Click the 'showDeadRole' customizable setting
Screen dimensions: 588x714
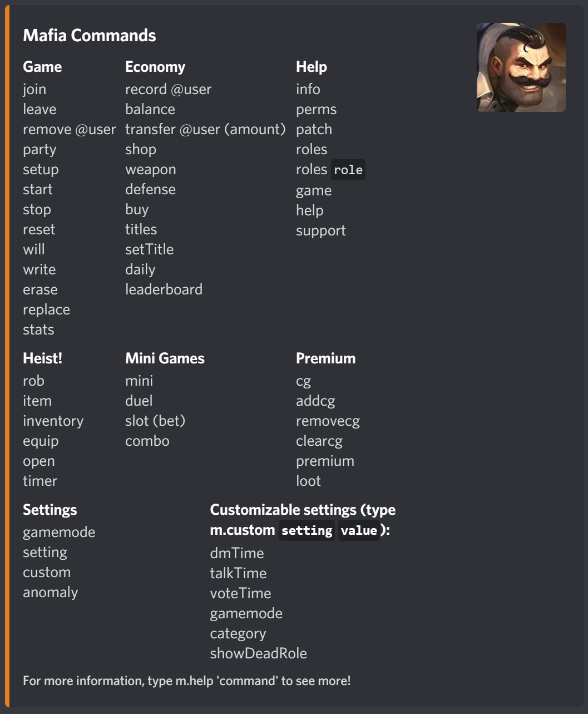pos(258,654)
